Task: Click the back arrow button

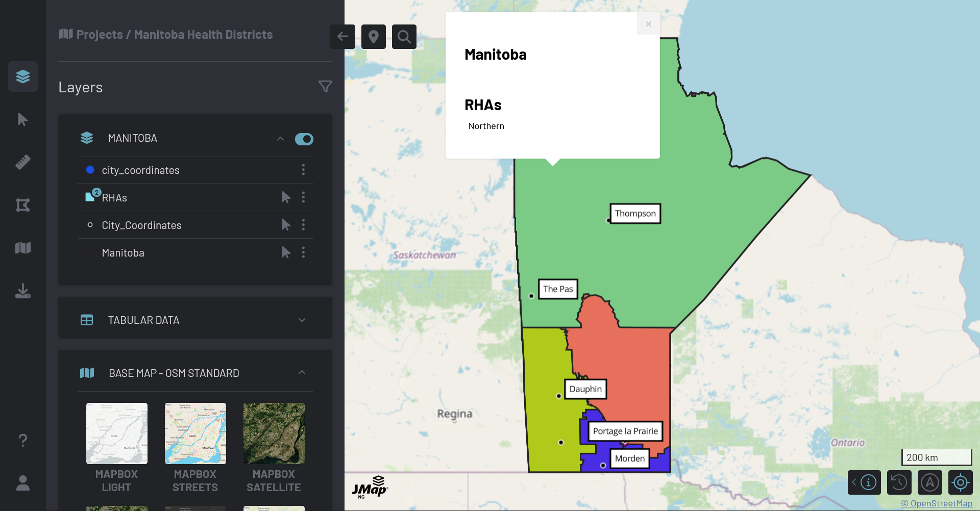Action: [x=342, y=37]
